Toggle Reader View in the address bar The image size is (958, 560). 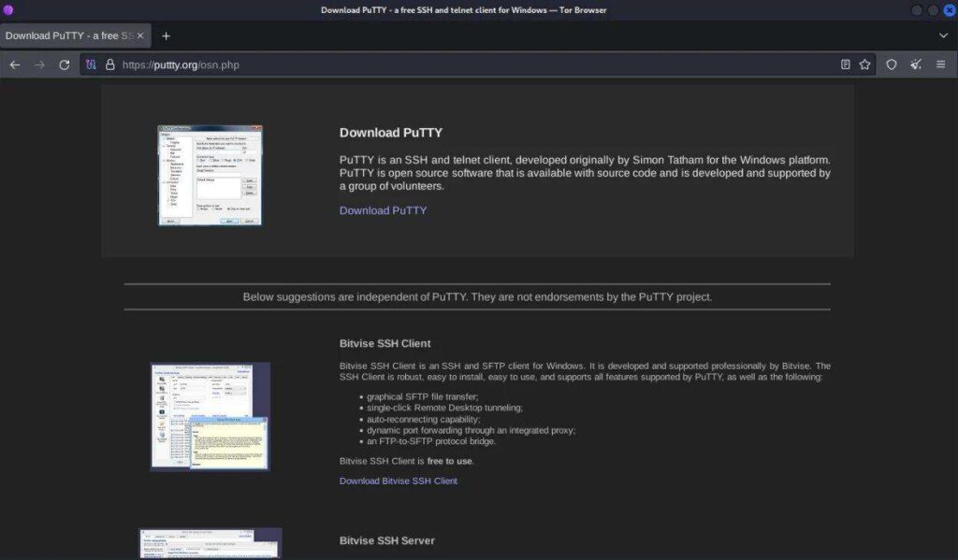click(x=845, y=65)
